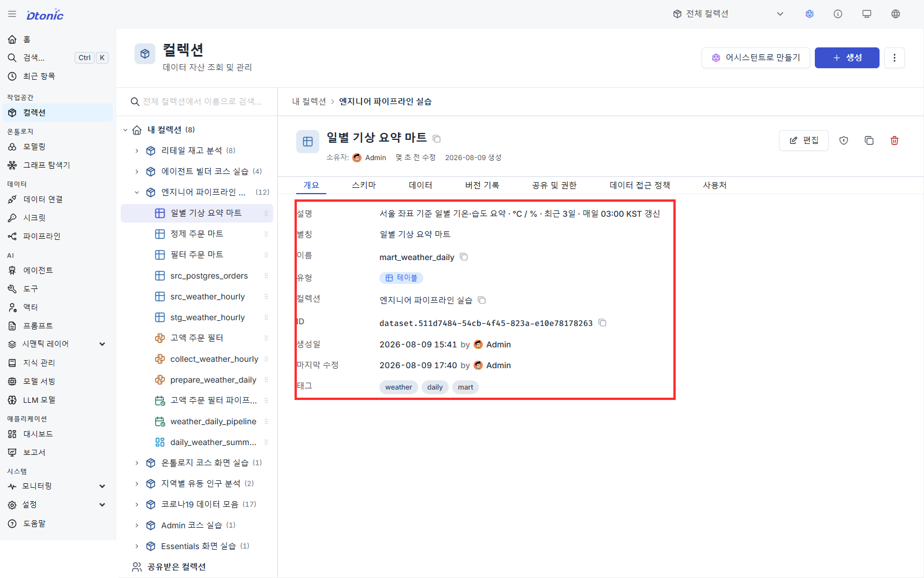Expand 리테일 재고 분석 collection
Image resolution: width=924 pixels, height=578 pixels.
137,151
